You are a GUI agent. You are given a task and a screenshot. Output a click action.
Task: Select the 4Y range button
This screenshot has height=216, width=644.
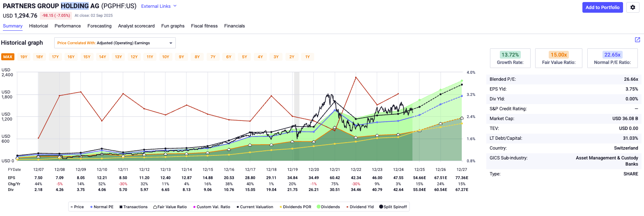pos(260,57)
